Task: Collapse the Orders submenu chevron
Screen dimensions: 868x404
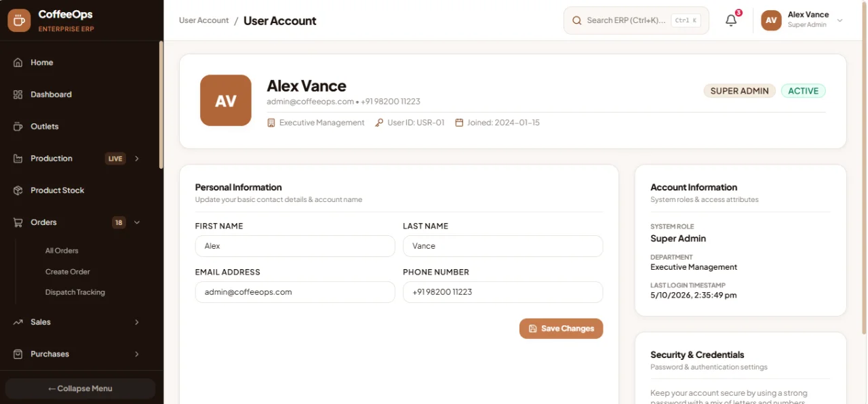Action: [137, 222]
